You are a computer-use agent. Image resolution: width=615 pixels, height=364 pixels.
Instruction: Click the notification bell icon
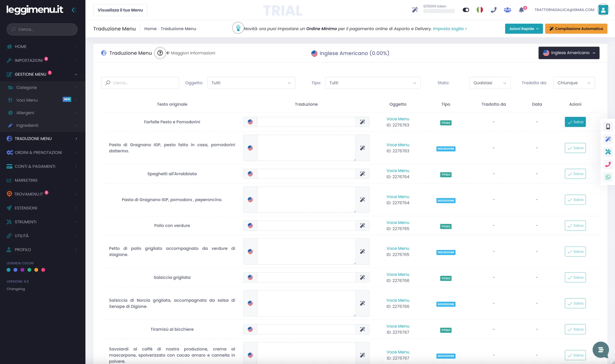[522, 10]
